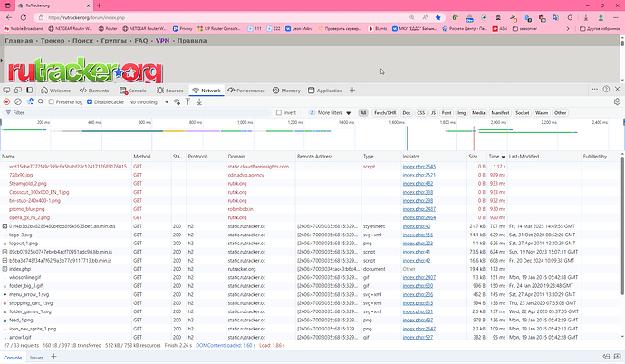This screenshot has height=364, width=625.
Task: Filter requests by CSS type
Action: (x=420, y=112)
